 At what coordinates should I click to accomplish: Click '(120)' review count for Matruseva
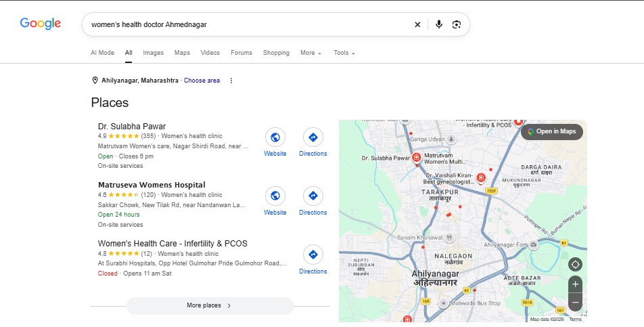click(148, 195)
